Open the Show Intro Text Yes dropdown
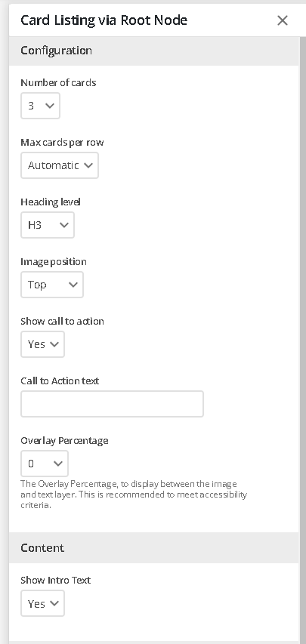 pyautogui.click(x=42, y=603)
